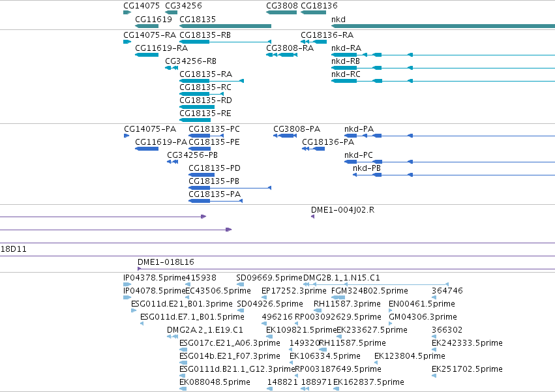Select protein CG14075-PA label
The height and width of the screenshot is (392, 555).
[x=150, y=129]
